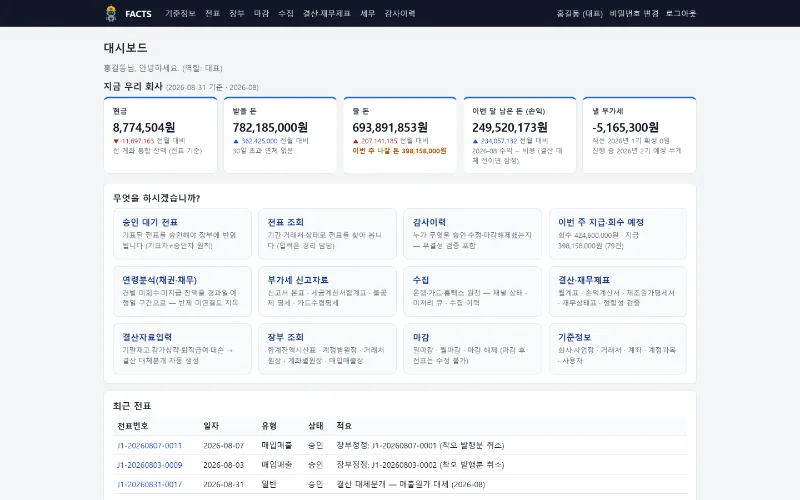Open the 장부 조회 shortcut card
Viewport: 800px width, 500px height.
tap(327, 349)
